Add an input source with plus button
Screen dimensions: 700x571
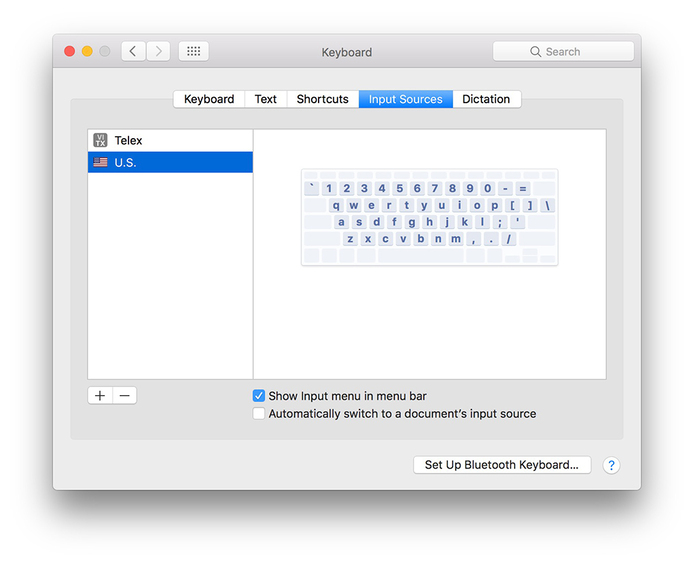(x=100, y=396)
